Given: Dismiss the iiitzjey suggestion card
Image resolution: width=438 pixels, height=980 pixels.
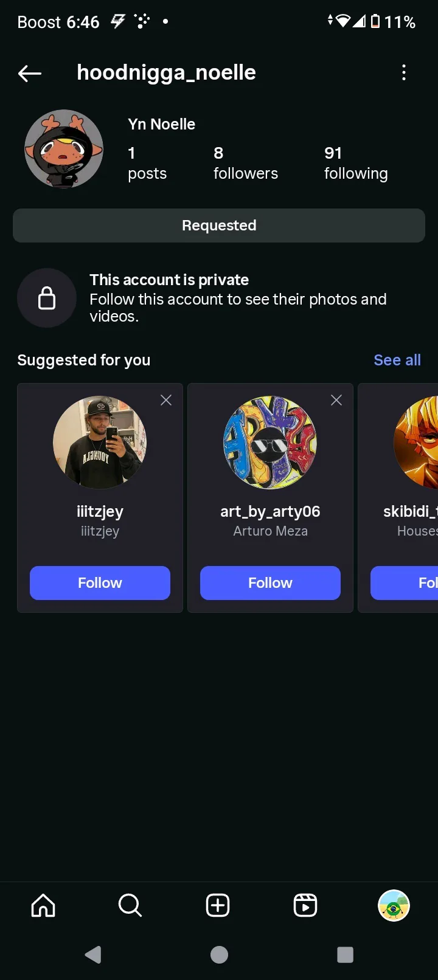Looking at the screenshot, I should coord(166,400).
